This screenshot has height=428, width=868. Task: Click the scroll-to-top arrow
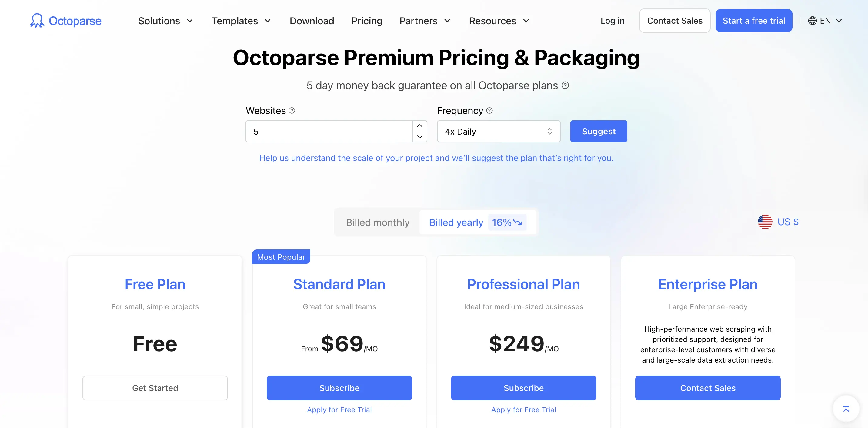[x=846, y=409]
